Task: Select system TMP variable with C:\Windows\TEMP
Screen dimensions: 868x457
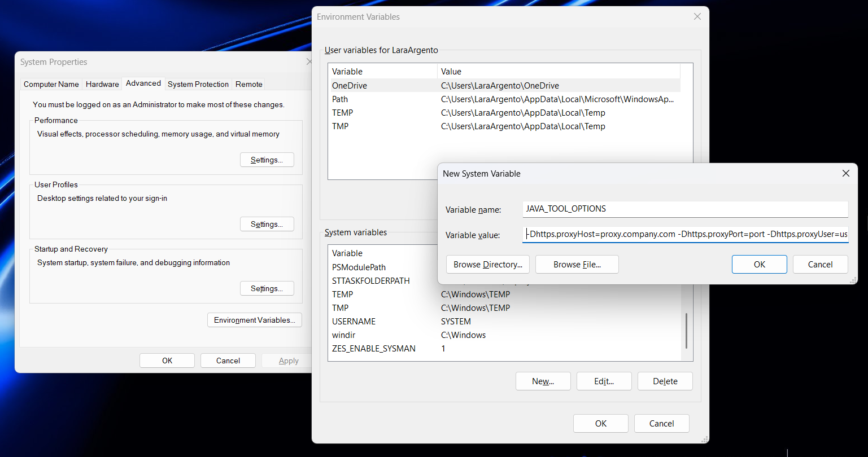Action: 504,308
